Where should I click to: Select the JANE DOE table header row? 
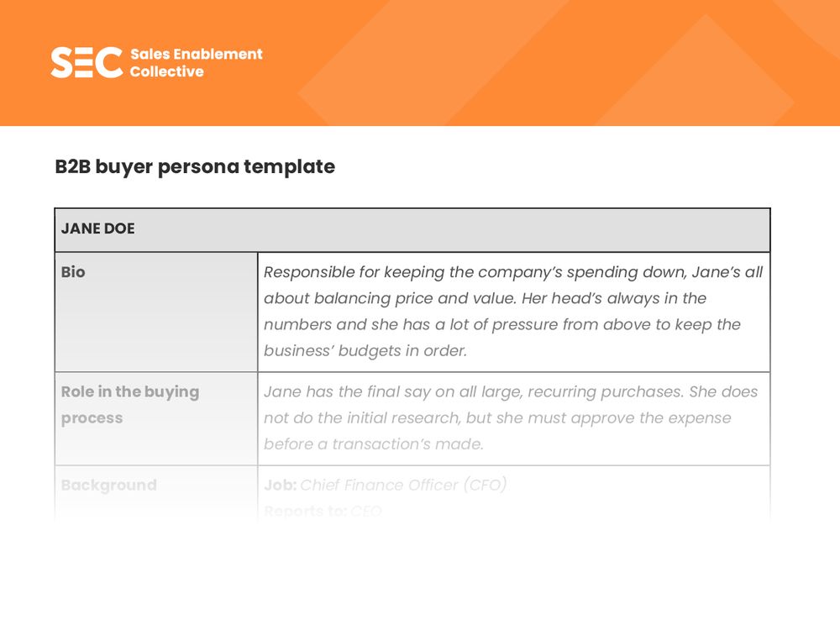tap(412, 229)
